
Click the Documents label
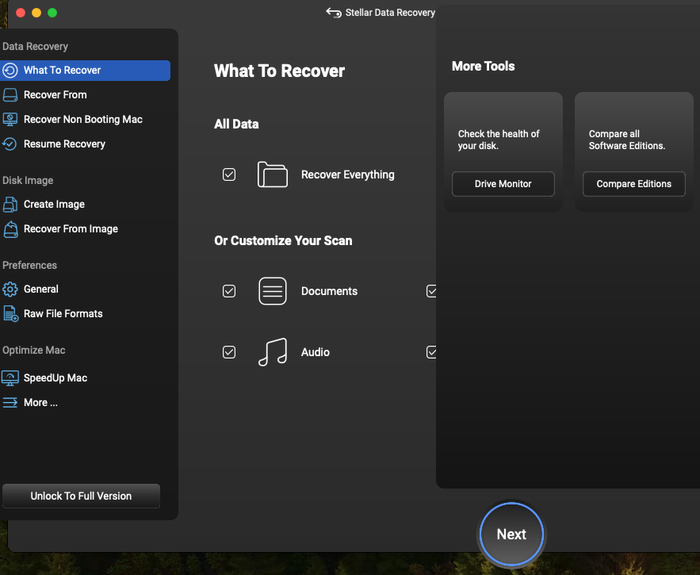[329, 291]
